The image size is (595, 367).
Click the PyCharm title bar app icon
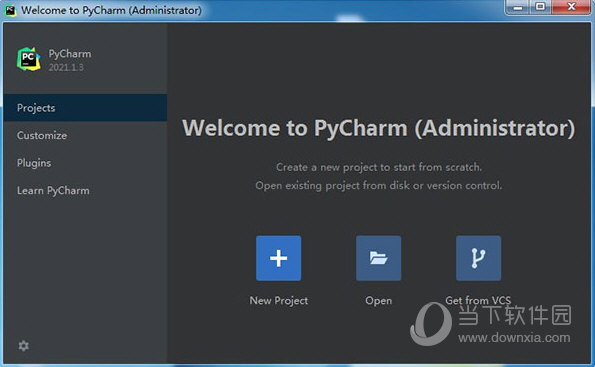10,10
